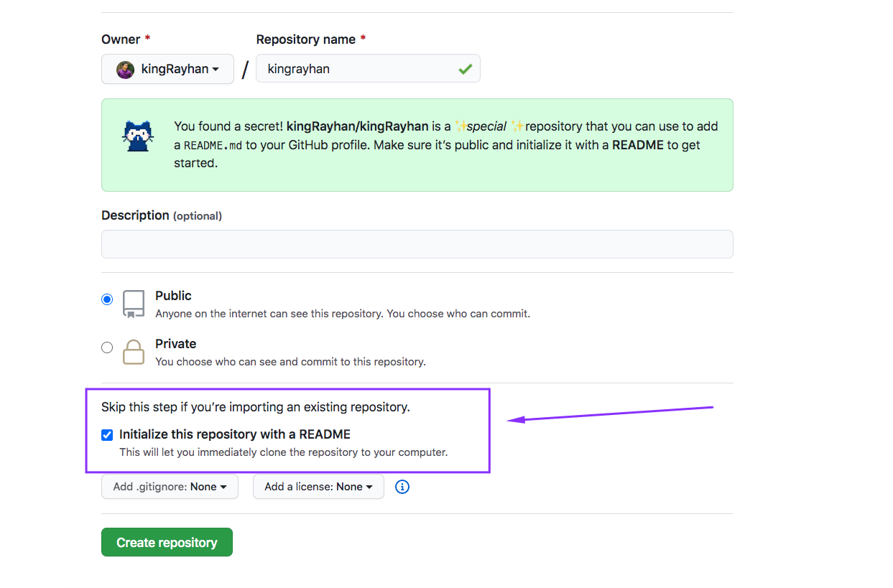Select the Public radio button
This screenshot has width=893, height=588.
click(107, 299)
